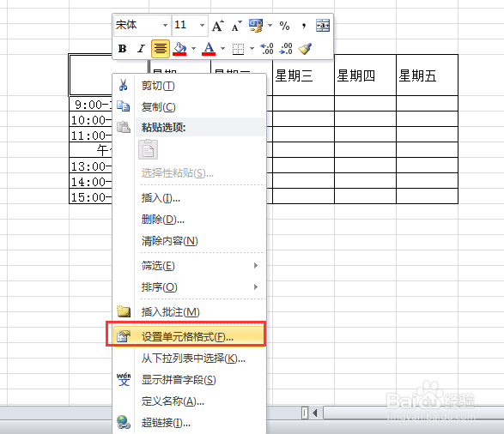Apply comma style format

coord(304,26)
